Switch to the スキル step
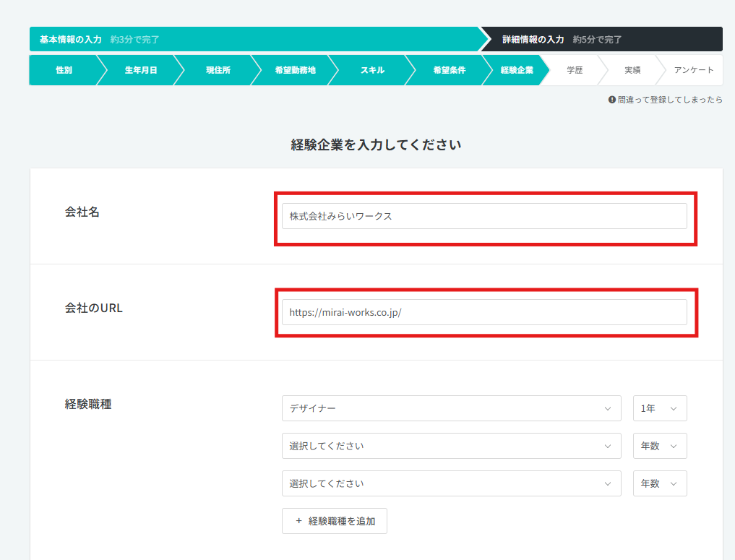This screenshot has width=735, height=560. [x=372, y=70]
